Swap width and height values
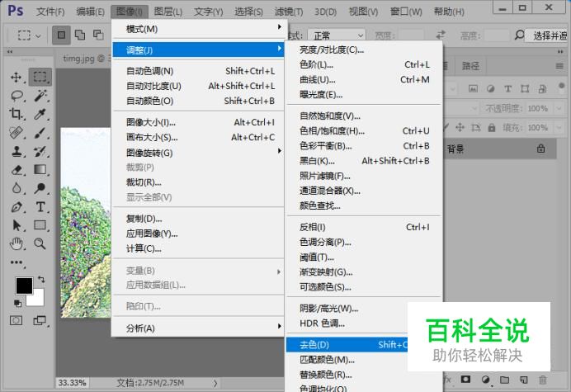This screenshot has height=392, width=571. 441,35
